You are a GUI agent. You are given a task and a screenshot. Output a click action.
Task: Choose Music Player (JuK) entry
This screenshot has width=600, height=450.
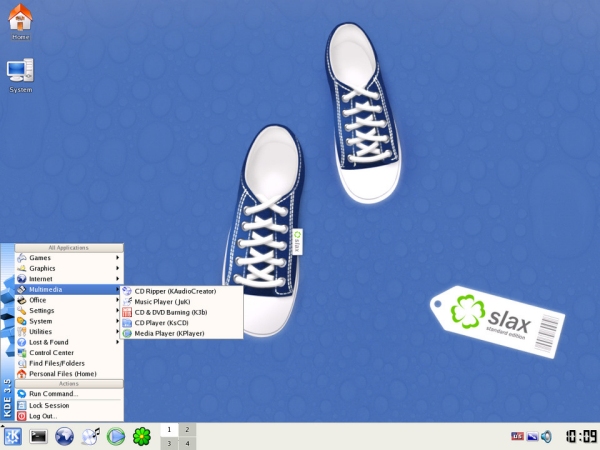162,301
